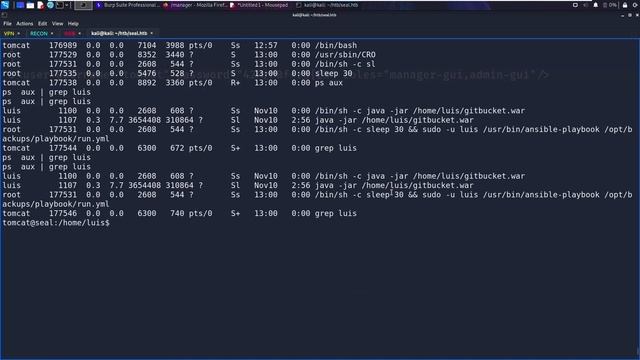Viewport: 640px width, 360px height.
Task: Switch to the RECON terminal tab
Action: click(x=39, y=33)
